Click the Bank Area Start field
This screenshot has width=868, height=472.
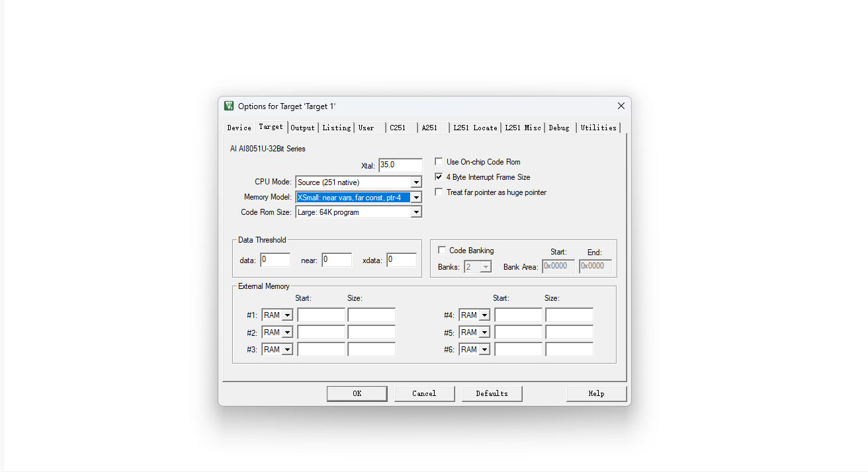click(558, 266)
